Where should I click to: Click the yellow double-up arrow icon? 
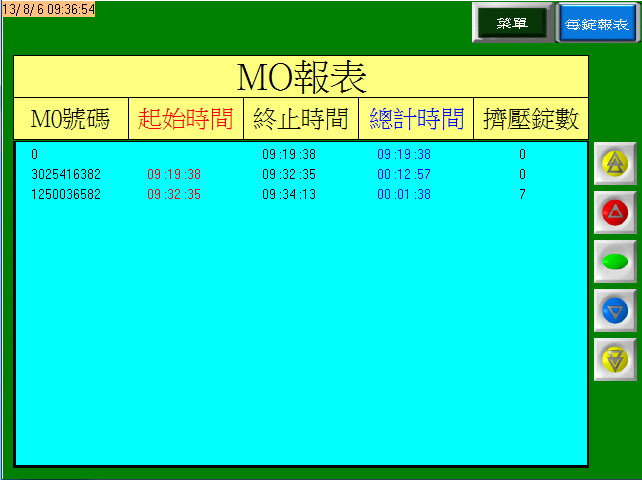click(x=615, y=163)
